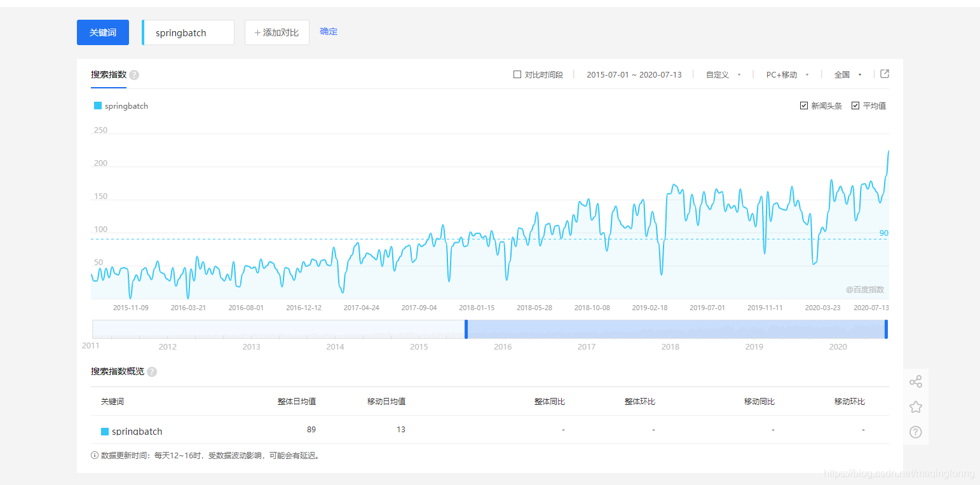
Task: Open the export icon at chart top-right
Action: click(885, 74)
